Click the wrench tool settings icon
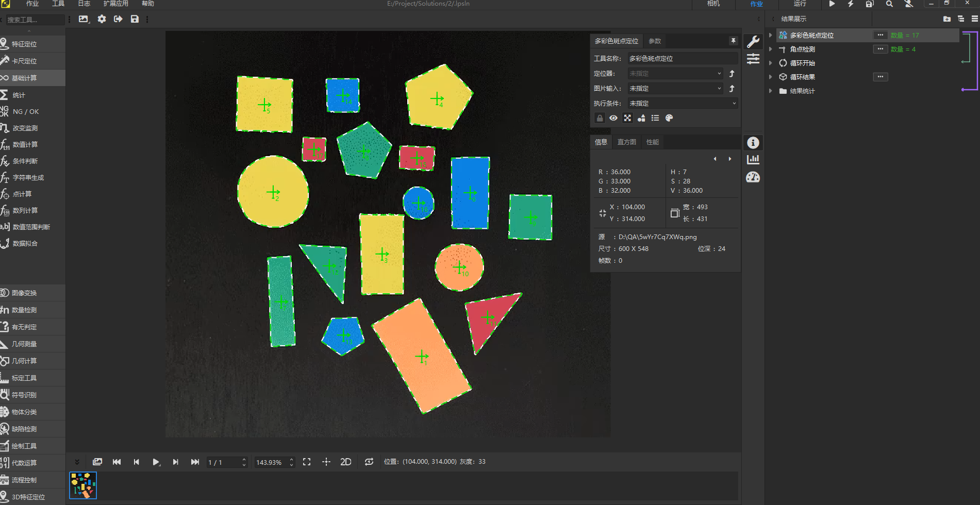The image size is (980, 505). point(753,42)
